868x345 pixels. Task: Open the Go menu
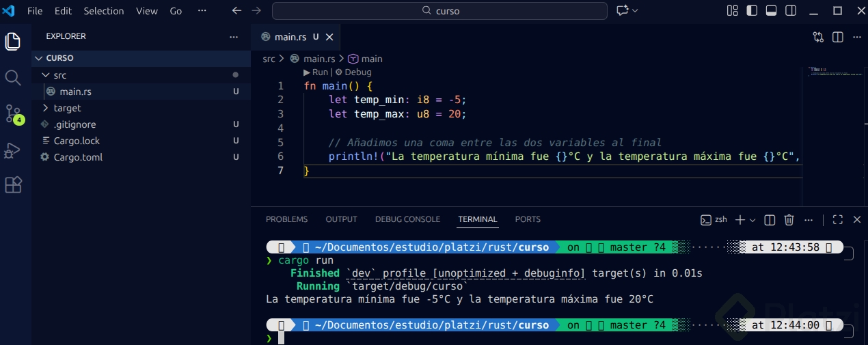(x=176, y=11)
